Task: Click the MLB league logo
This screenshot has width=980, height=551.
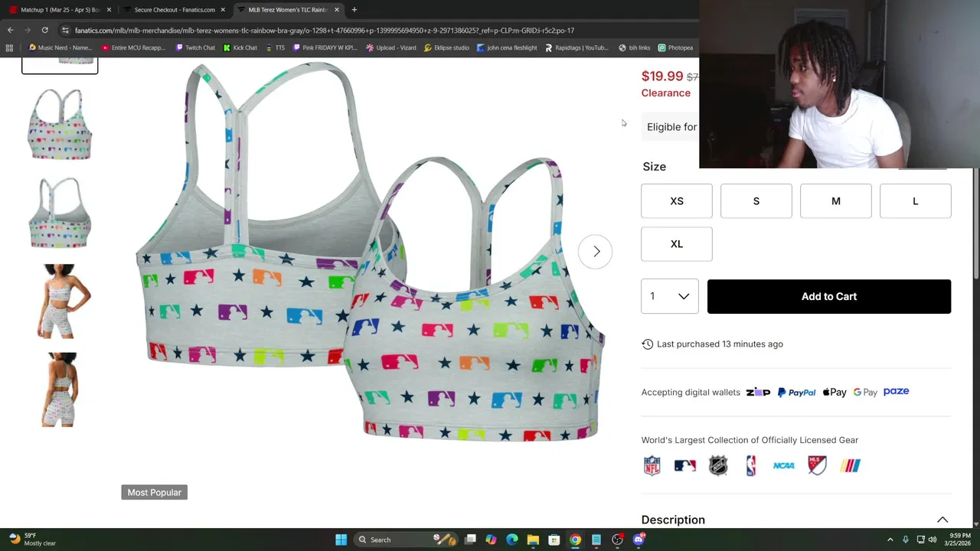Action: pyautogui.click(x=684, y=465)
